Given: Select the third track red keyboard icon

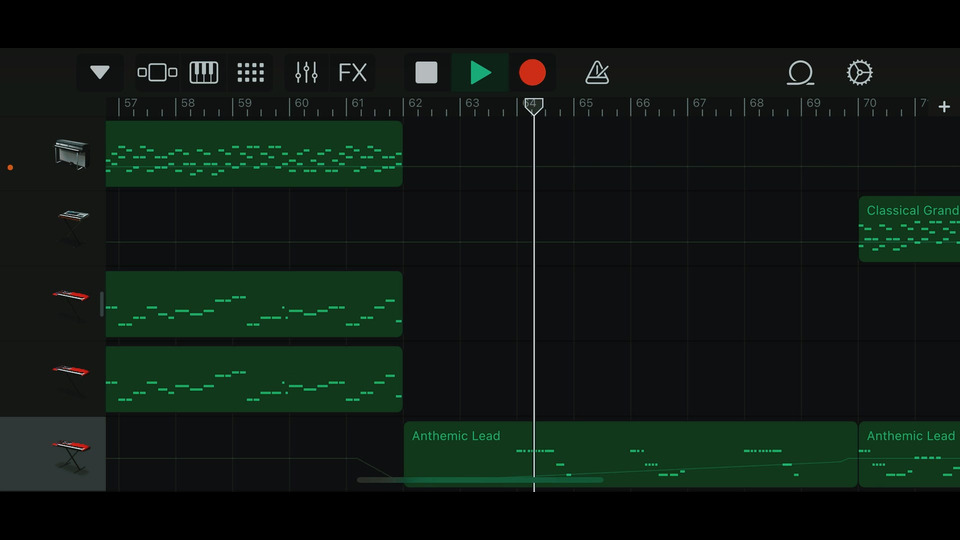Looking at the screenshot, I should pyautogui.click(x=70, y=304).
